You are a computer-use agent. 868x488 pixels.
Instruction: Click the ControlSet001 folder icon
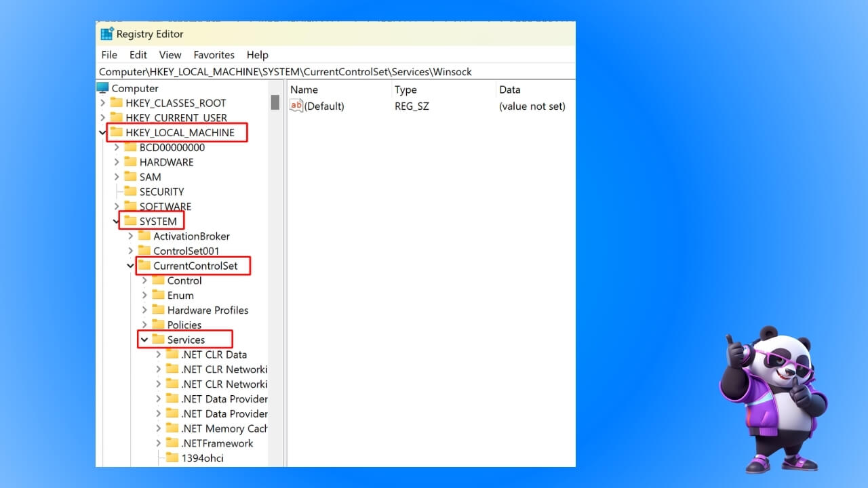[x=144, y=251]
